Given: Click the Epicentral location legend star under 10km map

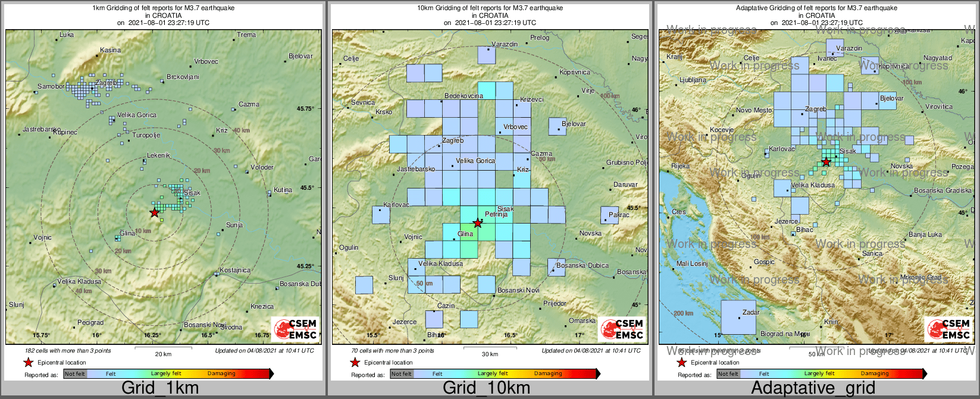Looking at the screenshot, I should [x=355, y=362].
